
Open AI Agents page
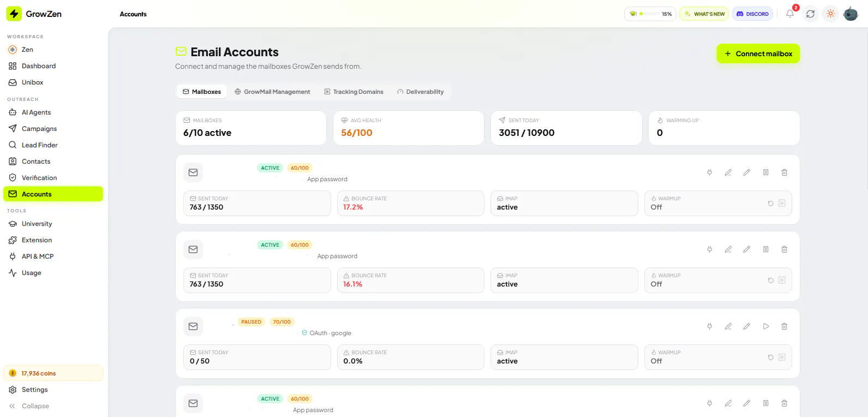(53, 112)
